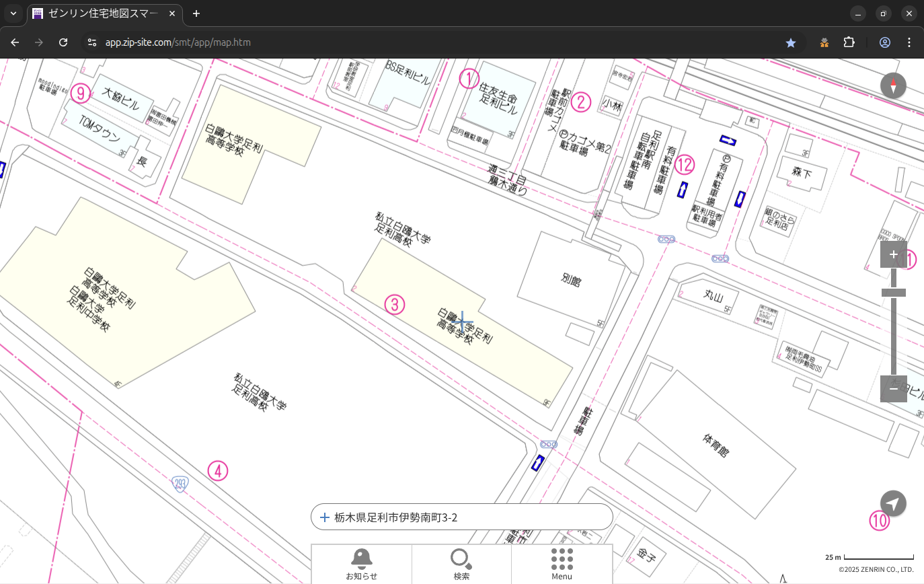Click the plus icon beside the address

(325, 517)
